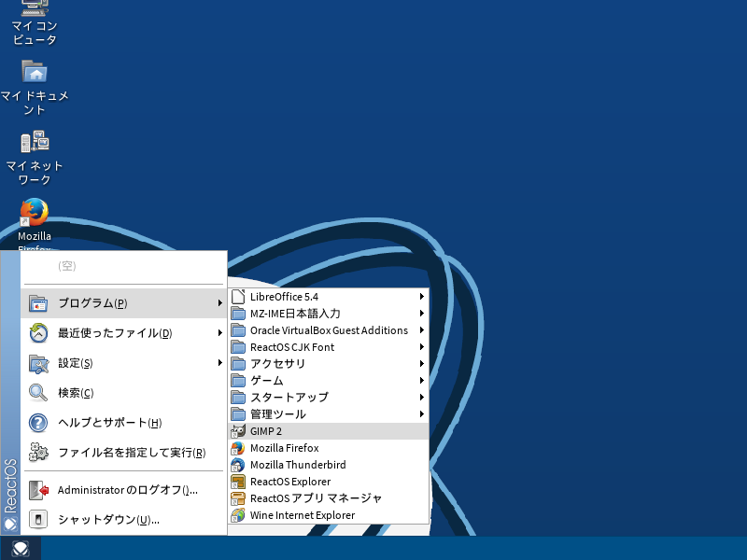The height and width of the screenshot is (560, 747).
Task: Click the スタートアップ folder icon
Action: coord(238,398)
